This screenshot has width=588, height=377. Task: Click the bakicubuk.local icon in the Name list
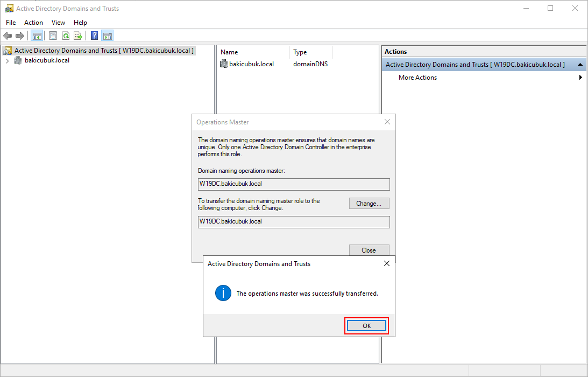pos(224,64)
